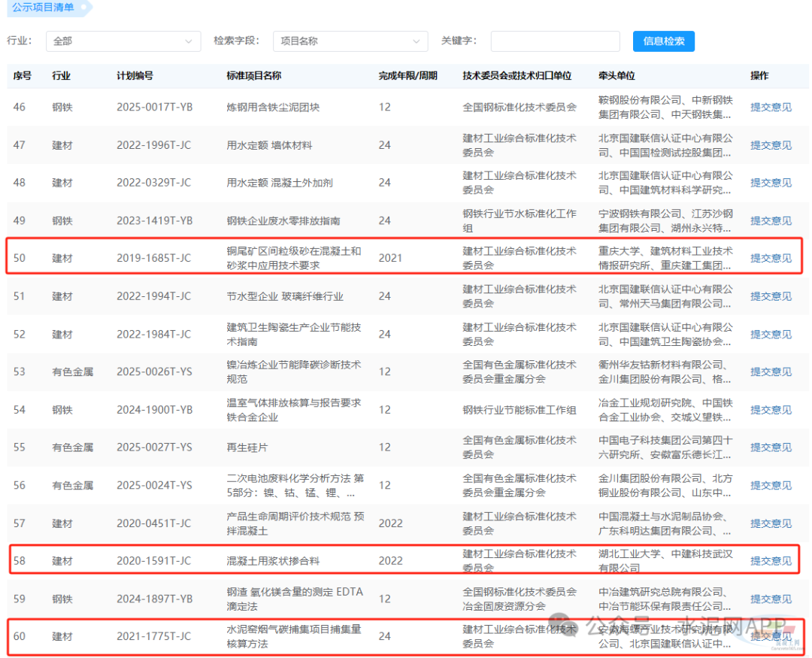Click 提交意见 link for row 47
Viewport: 812px width, 658px height.
[x=771, y=145]
